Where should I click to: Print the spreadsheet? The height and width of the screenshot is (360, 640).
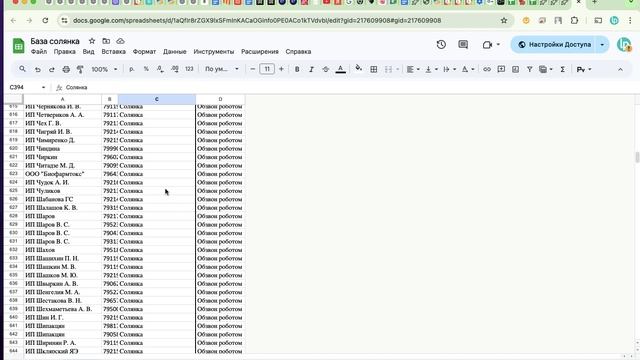pyautogui.click(x=66, y=69)
